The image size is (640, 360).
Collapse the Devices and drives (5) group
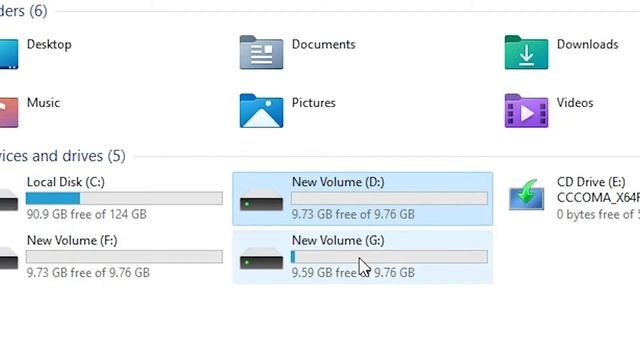[62, 156]
